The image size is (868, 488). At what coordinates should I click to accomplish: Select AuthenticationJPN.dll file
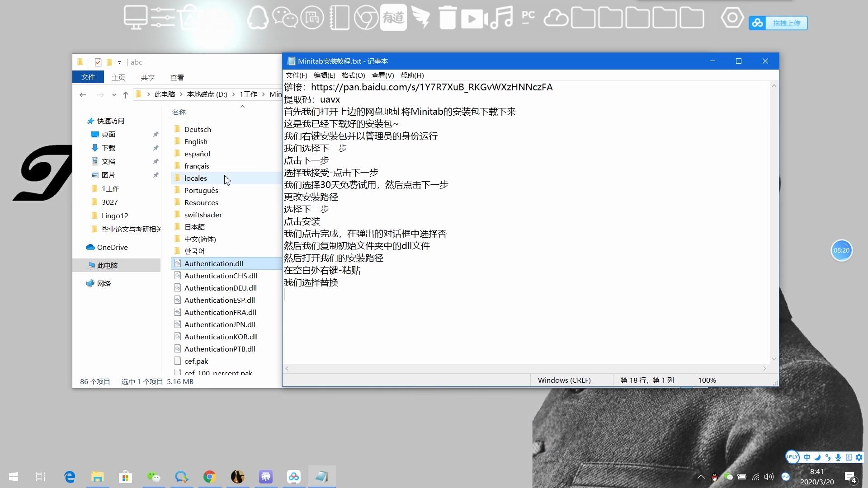point(219,324)
